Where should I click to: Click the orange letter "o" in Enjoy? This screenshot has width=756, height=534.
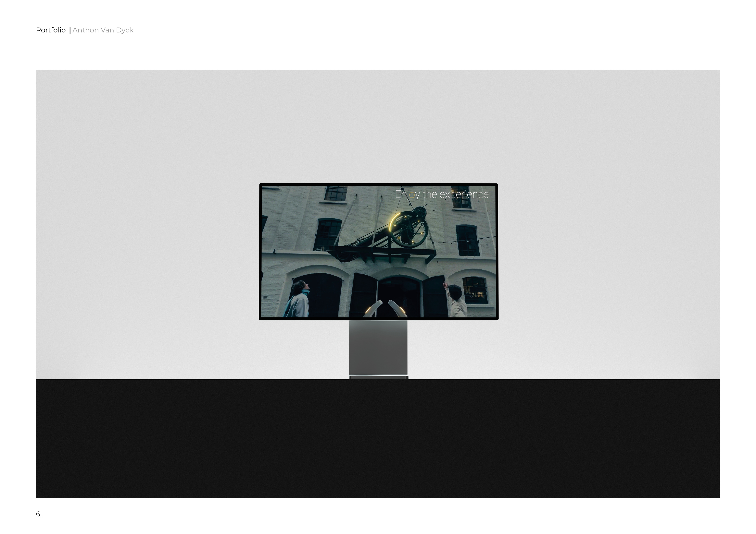[x=412, y=195]
